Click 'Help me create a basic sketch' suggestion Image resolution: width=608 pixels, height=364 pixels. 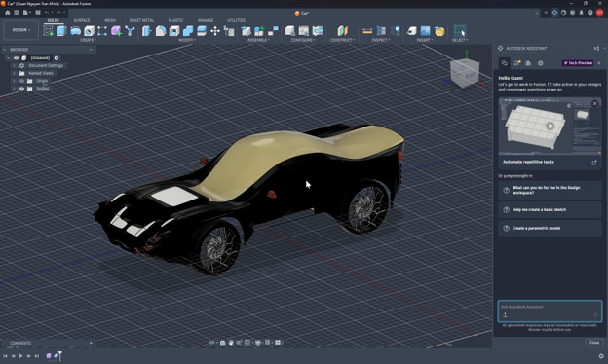[550, 209]
